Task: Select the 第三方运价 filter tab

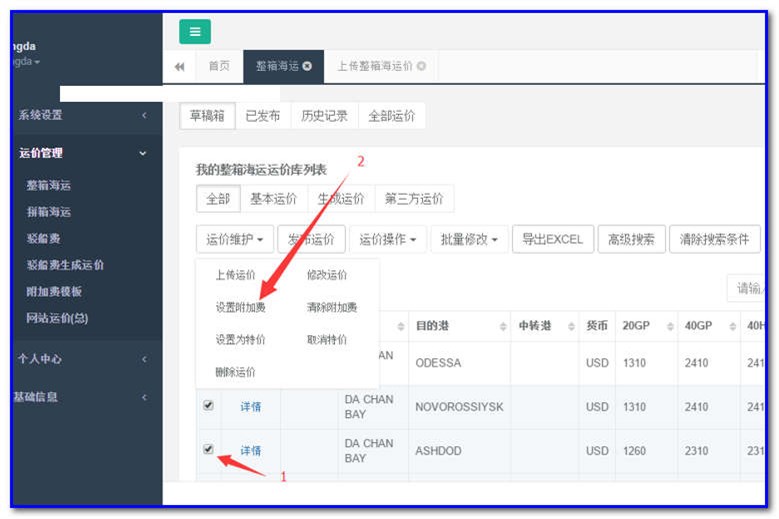Action: (414, 199)
